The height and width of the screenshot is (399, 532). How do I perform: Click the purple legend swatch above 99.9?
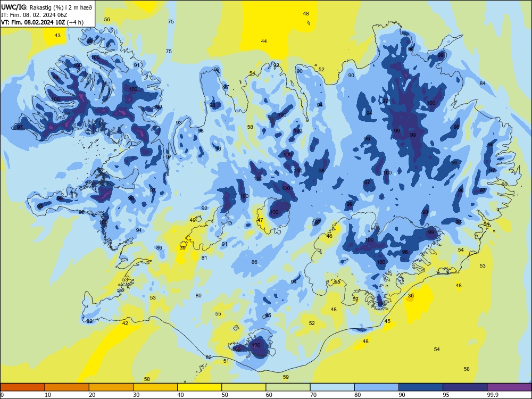coord(509,387)
